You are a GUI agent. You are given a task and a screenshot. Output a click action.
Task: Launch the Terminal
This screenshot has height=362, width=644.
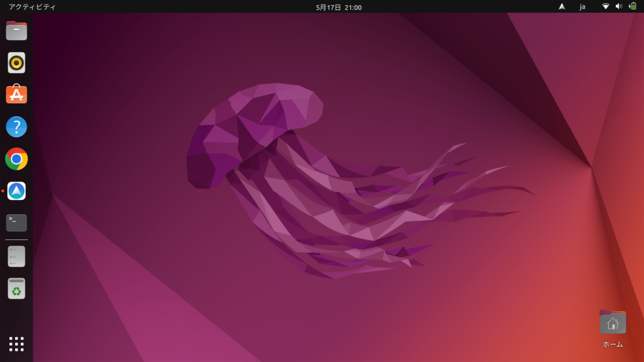pyautogui.click(x=16, y=222)
